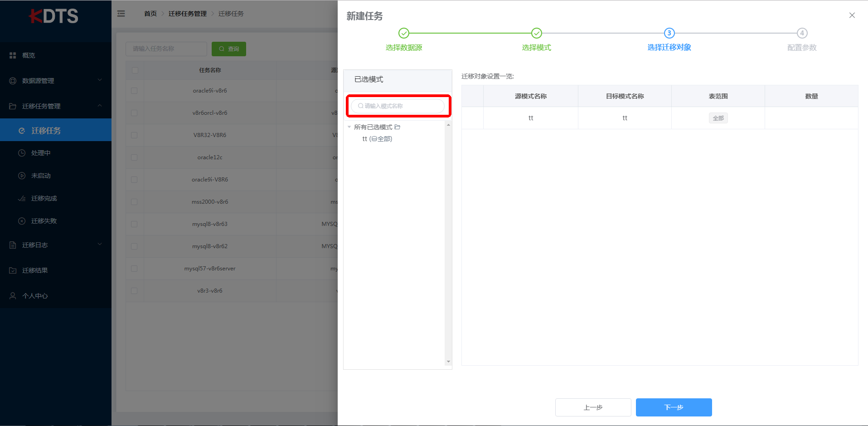The width and height of the screenshot is (868, 426).
Task: Open 迁移结果 in sidebar
Action: pos(56,270)
